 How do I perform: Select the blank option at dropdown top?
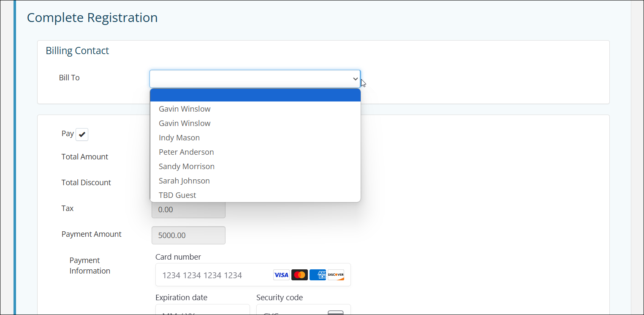[255, 95]
